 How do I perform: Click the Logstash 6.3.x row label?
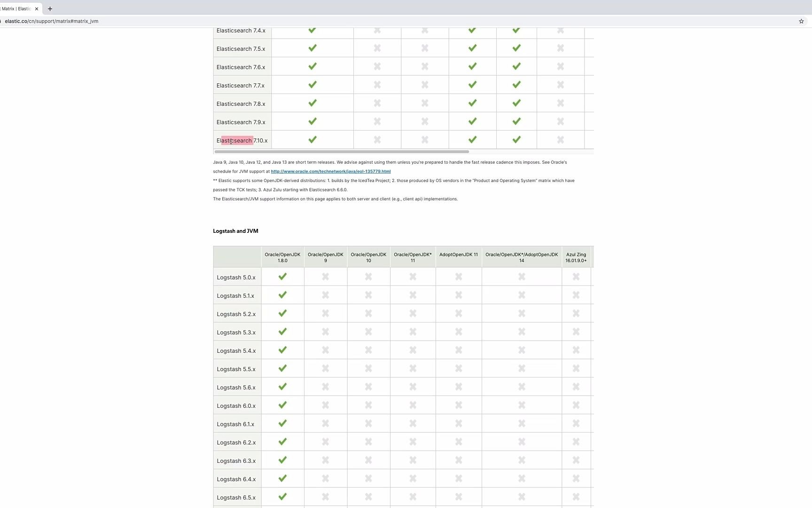coord(236,460)
